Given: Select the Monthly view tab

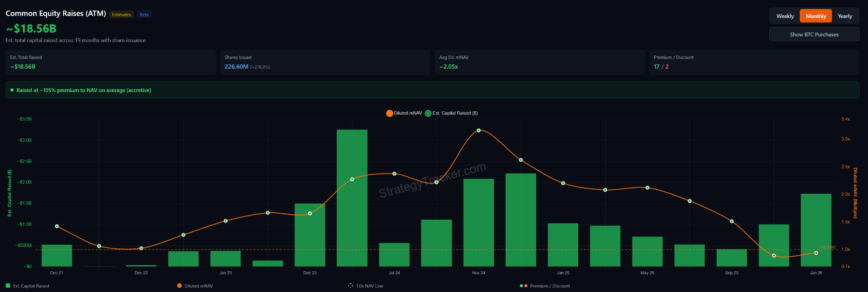Looking at the screenshot, I should [815, 16].
